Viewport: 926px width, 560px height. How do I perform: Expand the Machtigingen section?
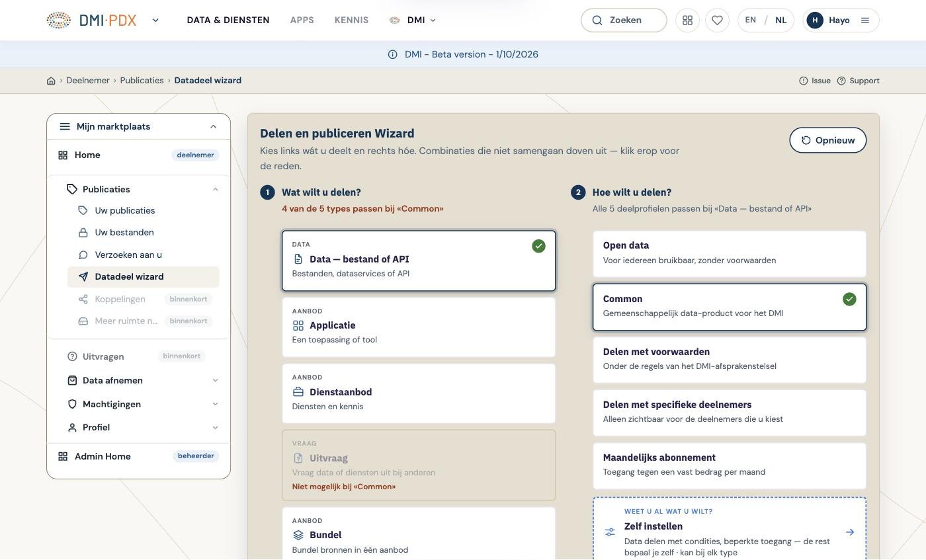(215, 404)
